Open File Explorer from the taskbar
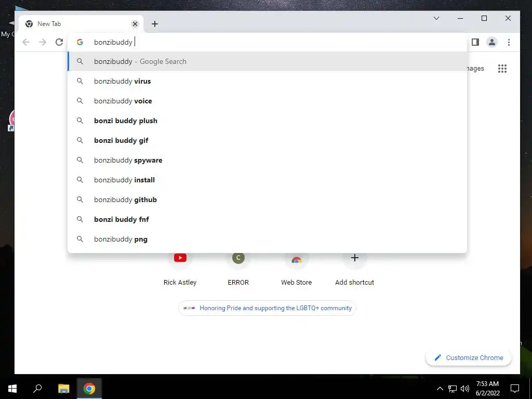Screen dimensions: 532x399 tap(63, 389)
